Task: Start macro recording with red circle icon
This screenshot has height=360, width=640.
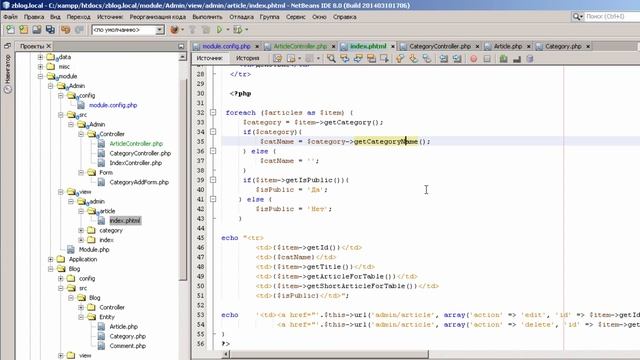Action: click(x=473, y=59)
